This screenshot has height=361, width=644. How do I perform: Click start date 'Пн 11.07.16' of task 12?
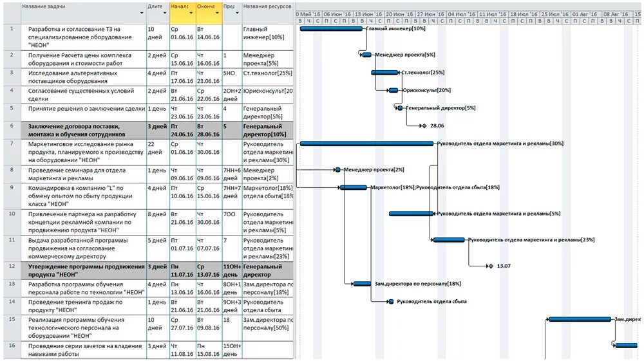pos(182,270)
